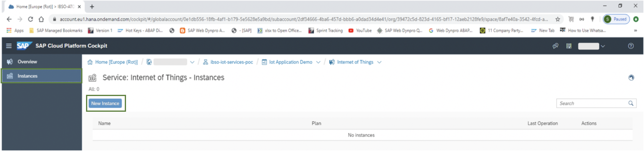The image size is (644, 151).
Task: Open the hamburger navigation menu
Action: (x=9, y=46)
